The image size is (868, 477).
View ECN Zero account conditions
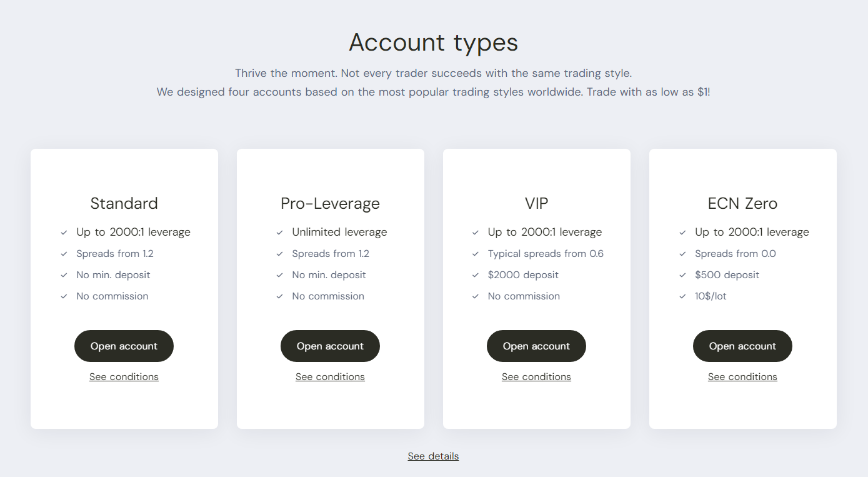[742, 377]
